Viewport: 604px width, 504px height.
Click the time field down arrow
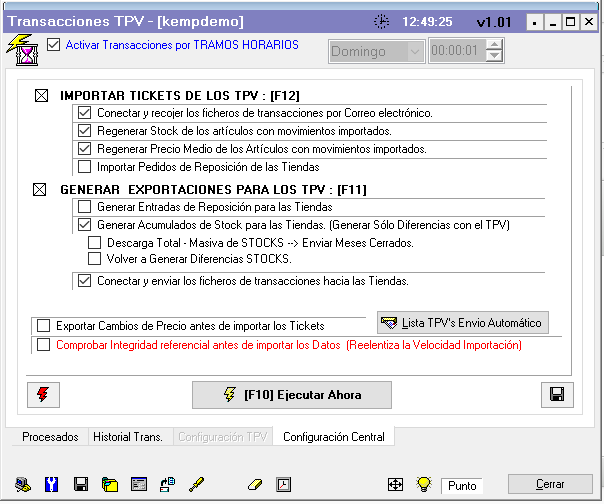point(494,57)
